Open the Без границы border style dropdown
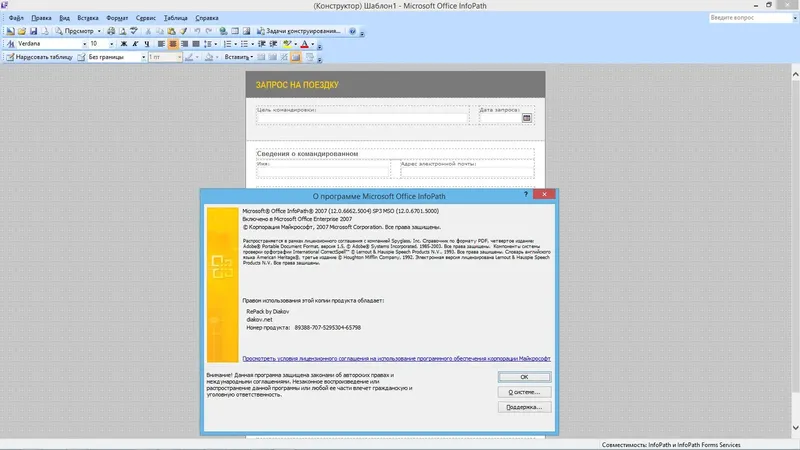Image resolution: width=800 pixels, height=450 pixels. (x=143, y=57)
